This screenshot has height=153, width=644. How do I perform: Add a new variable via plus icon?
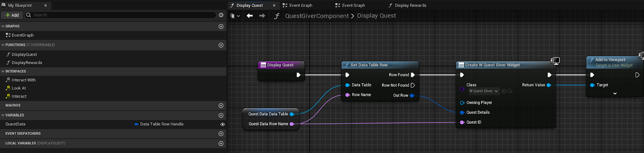[221, 115]
